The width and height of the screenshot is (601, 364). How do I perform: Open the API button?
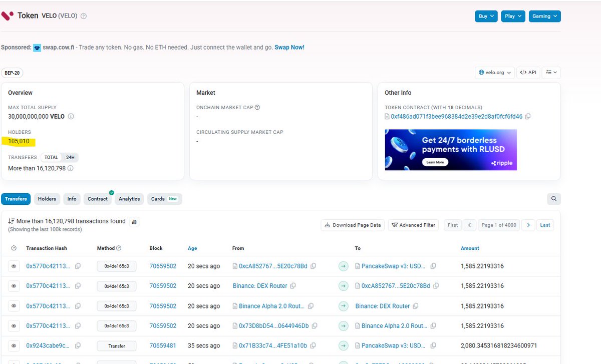tap(528, 73)
